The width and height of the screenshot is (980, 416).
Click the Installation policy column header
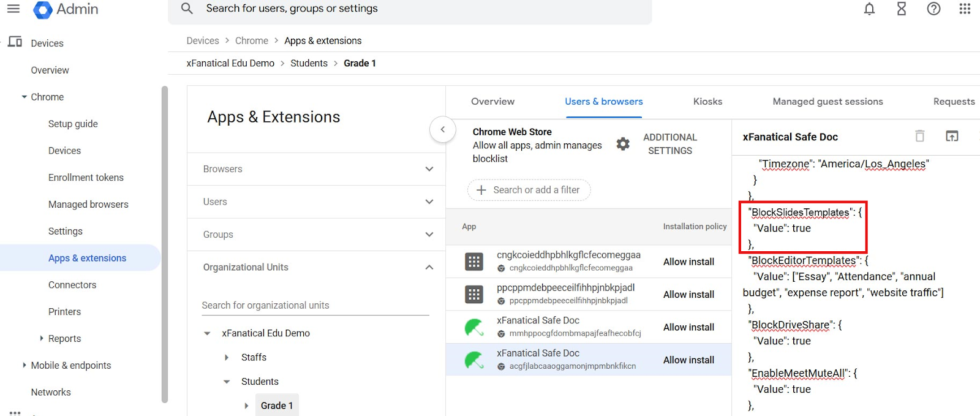click(695, 227)
